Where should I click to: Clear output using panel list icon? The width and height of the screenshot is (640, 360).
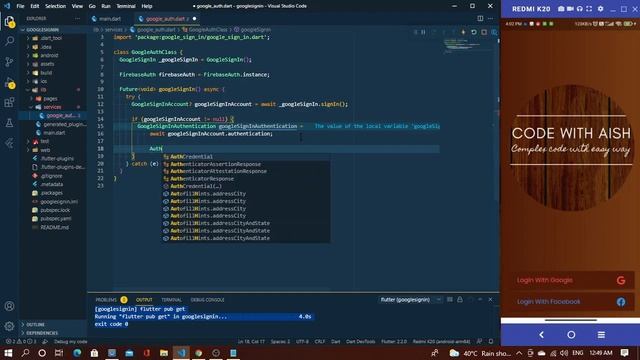pos(450,300)
